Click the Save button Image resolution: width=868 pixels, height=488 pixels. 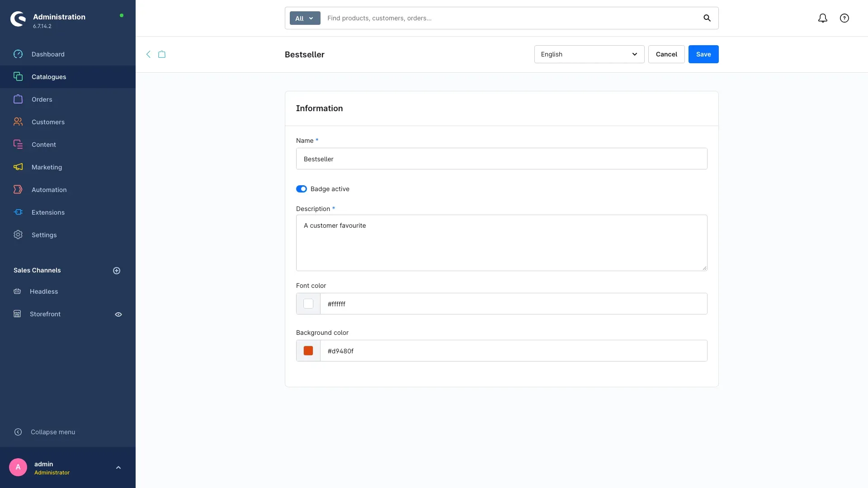(703, 54)
